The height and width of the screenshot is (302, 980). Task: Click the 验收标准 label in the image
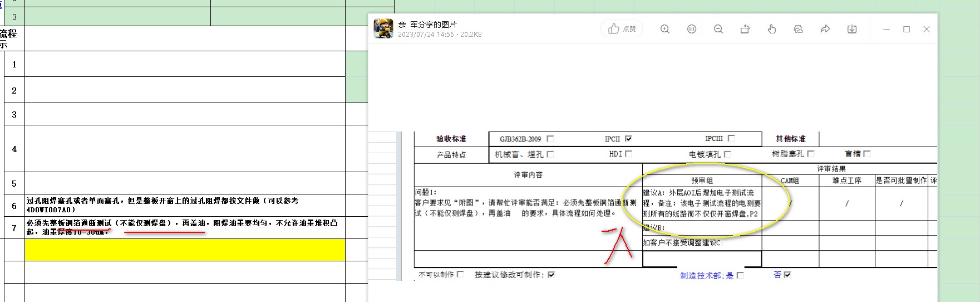[451, 139]
